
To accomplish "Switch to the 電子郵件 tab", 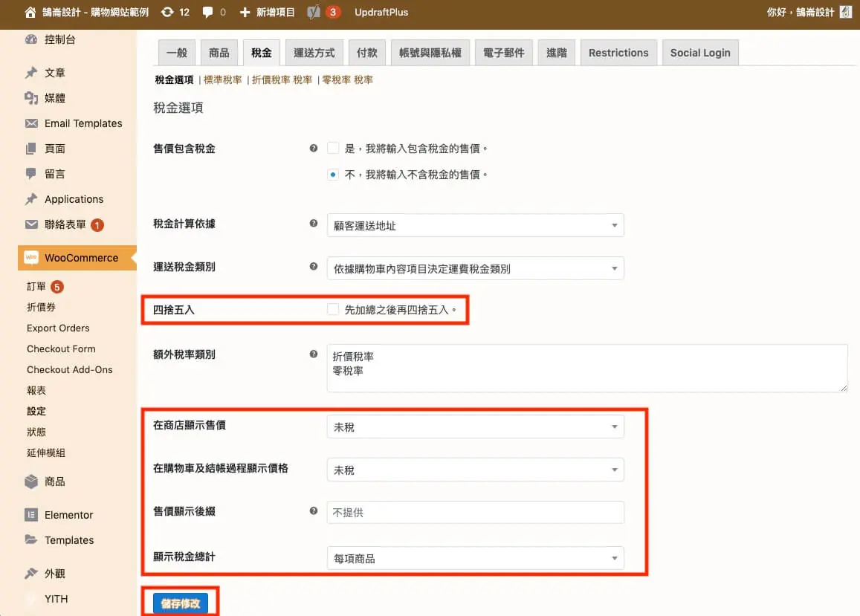I will (x=503, y=53).
